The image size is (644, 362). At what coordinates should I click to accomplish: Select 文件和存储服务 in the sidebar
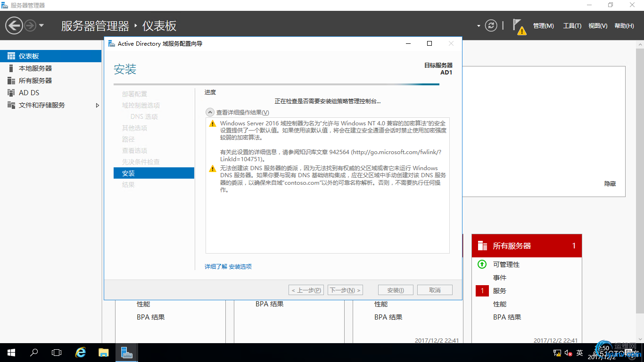point(50,105)
